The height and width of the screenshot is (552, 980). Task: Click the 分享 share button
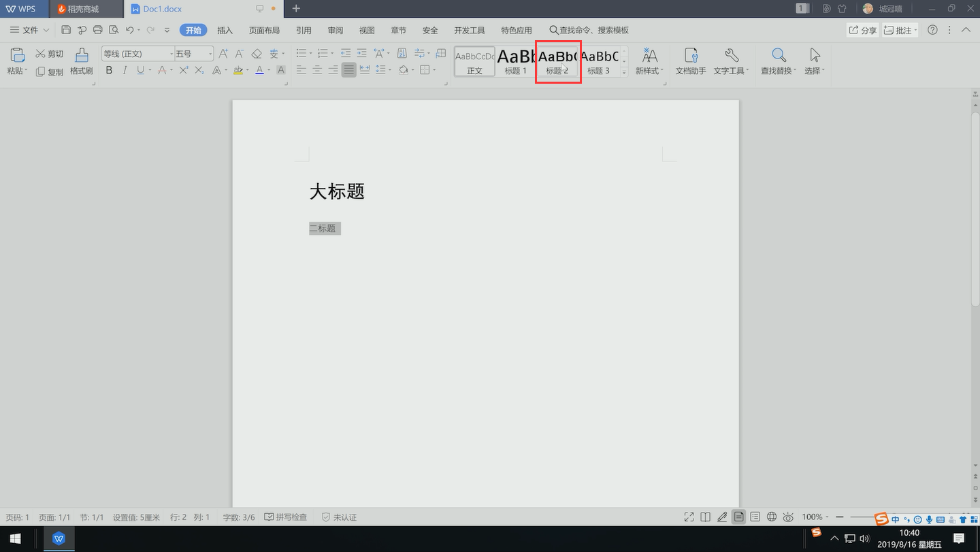click(x=863, y=30)
